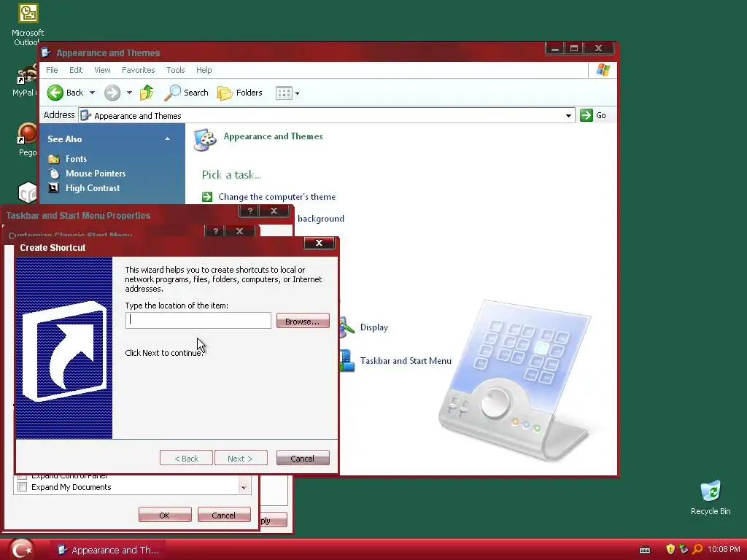The height and width of the screenshot is (560, 747).
Task: Click the Browse... button
Action: click(303, 321)
